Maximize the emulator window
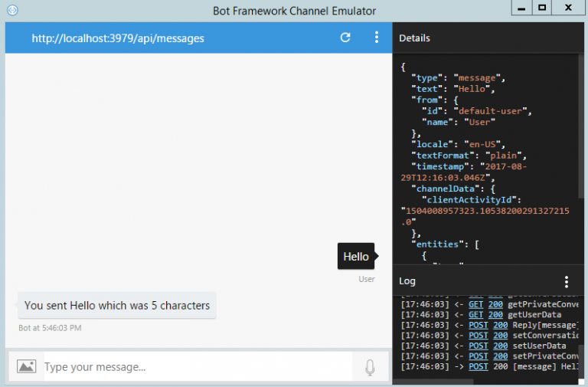 [x=542, y=8]
